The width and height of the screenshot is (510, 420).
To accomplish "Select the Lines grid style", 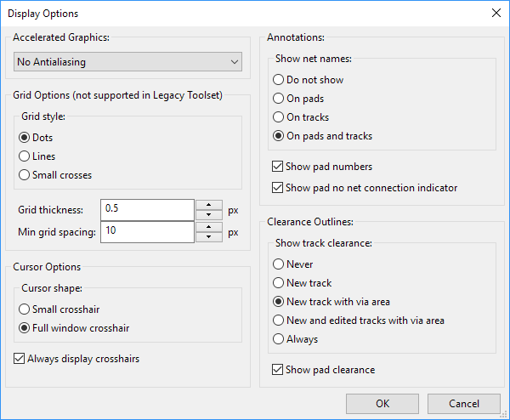I will tap(37, 156).
